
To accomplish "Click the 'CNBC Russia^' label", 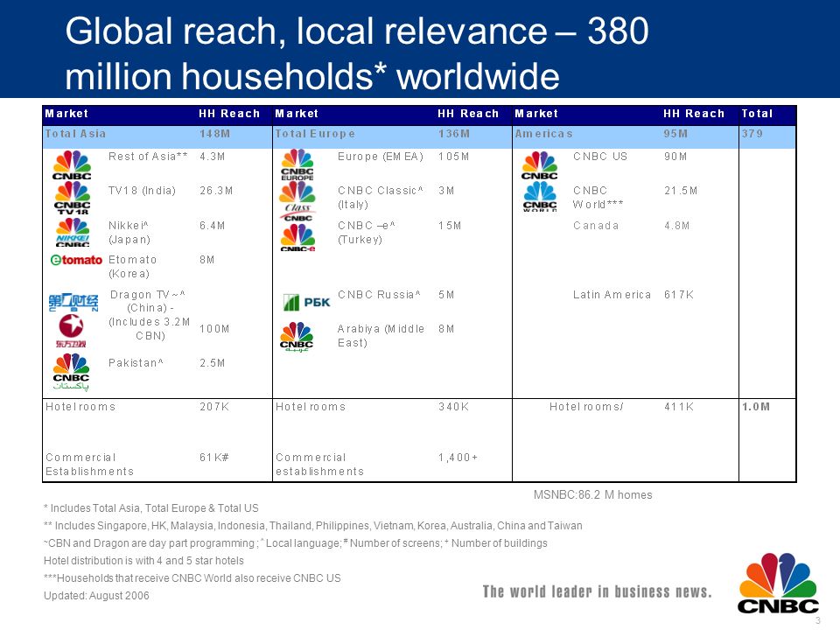I will (x=379, y=295).
